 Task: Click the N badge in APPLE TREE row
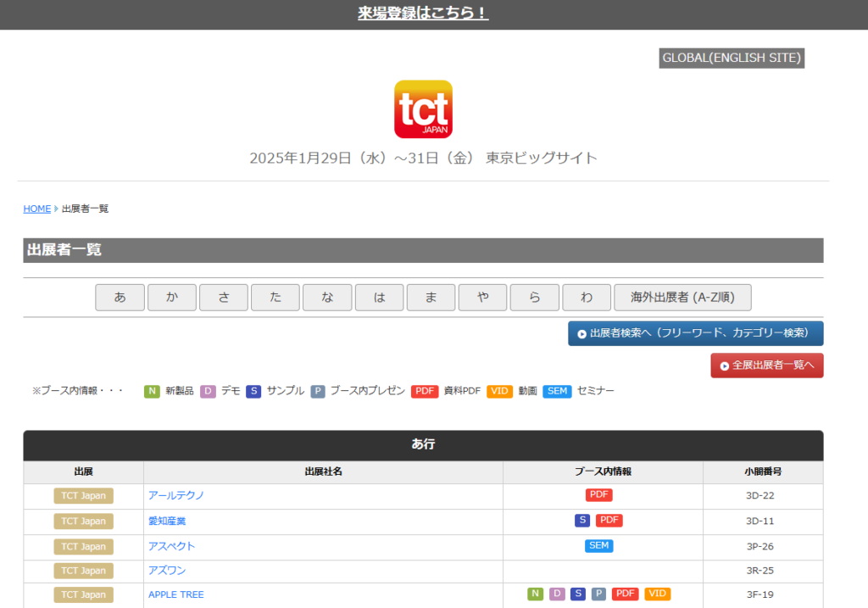[535, 594]
